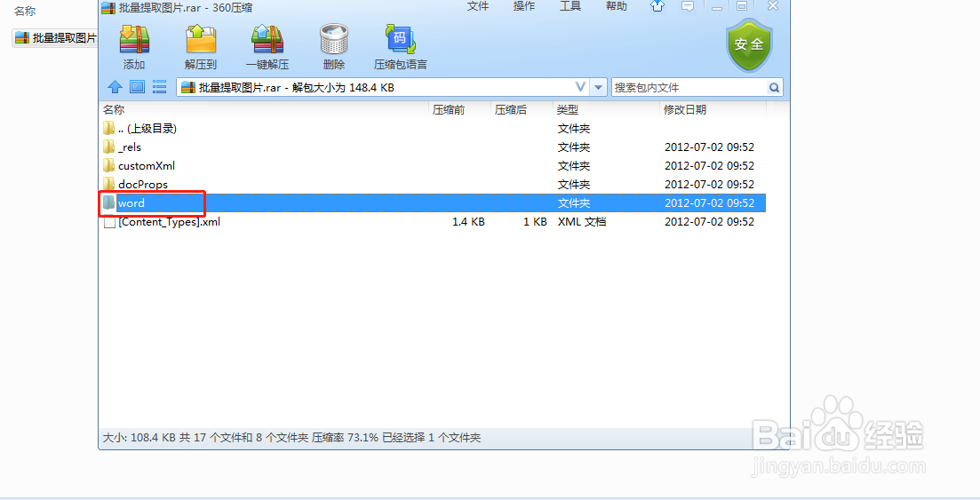Image resolution: width=980 pixels, height=500 pixels.
Task: Click the [Content_Types].xml file icon
Action: click(x=109, y=222)
